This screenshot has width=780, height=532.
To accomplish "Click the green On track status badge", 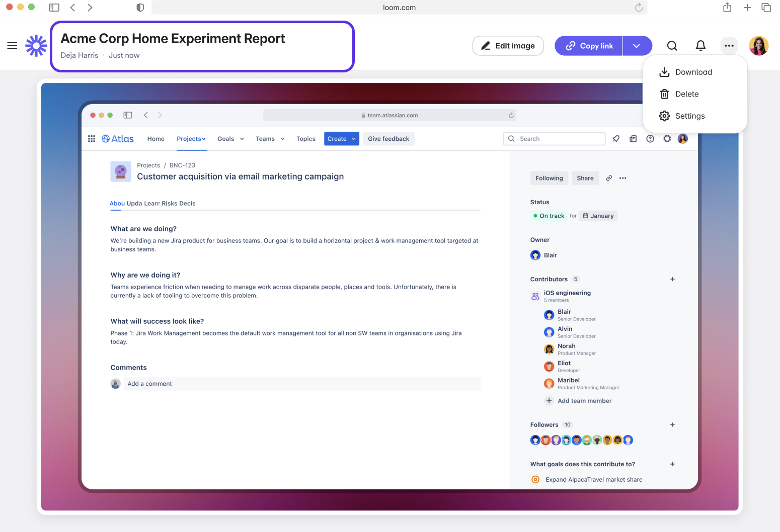I will pos(549,216).
